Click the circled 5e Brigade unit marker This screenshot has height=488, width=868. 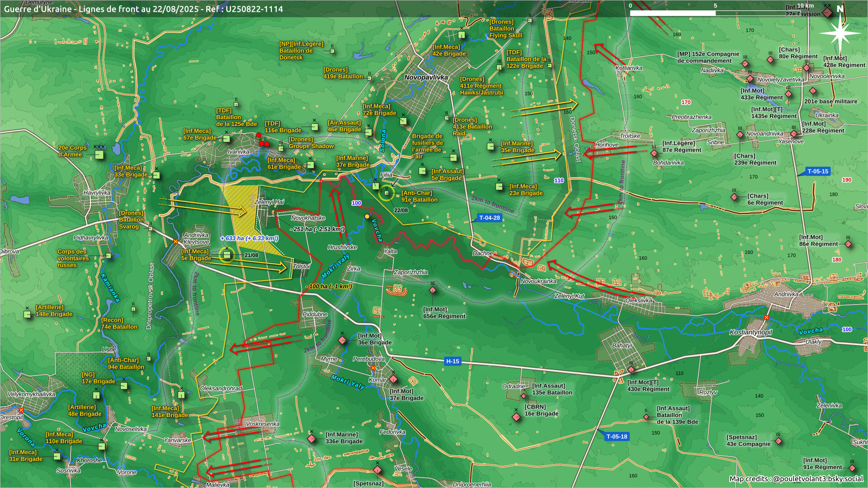coord(227,255)
